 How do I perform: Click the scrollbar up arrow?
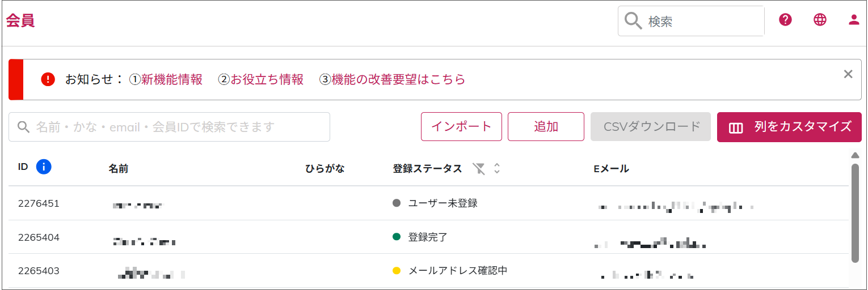(x=855, y=156)
